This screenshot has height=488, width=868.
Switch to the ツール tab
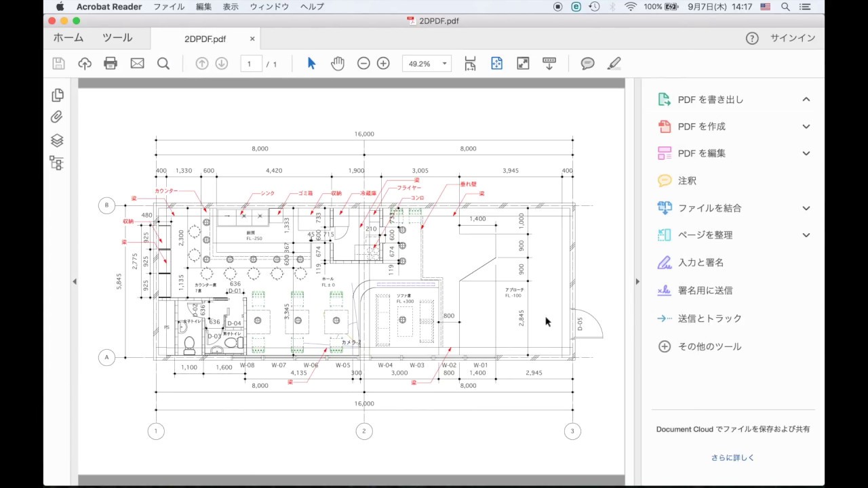pyautogui.click(x=117, y=38)
